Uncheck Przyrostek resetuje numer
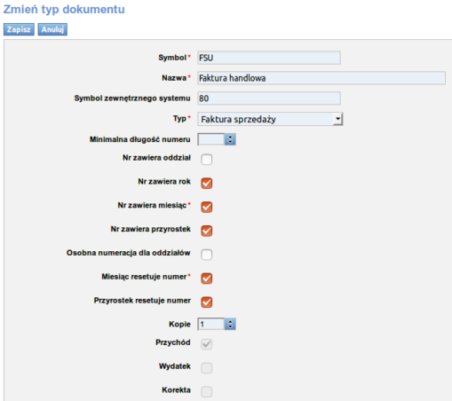 (206, 302)
